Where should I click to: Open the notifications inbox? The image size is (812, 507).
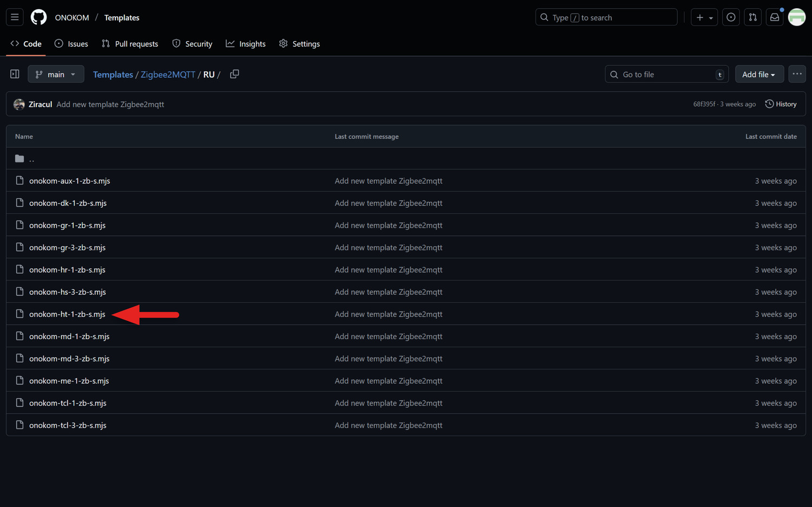click(775, 17)
